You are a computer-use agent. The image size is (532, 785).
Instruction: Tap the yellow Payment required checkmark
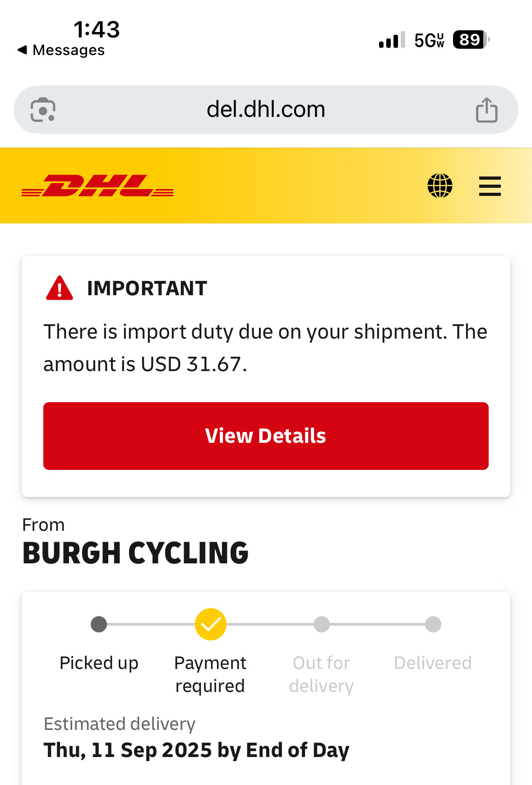(x=210, y=624)
